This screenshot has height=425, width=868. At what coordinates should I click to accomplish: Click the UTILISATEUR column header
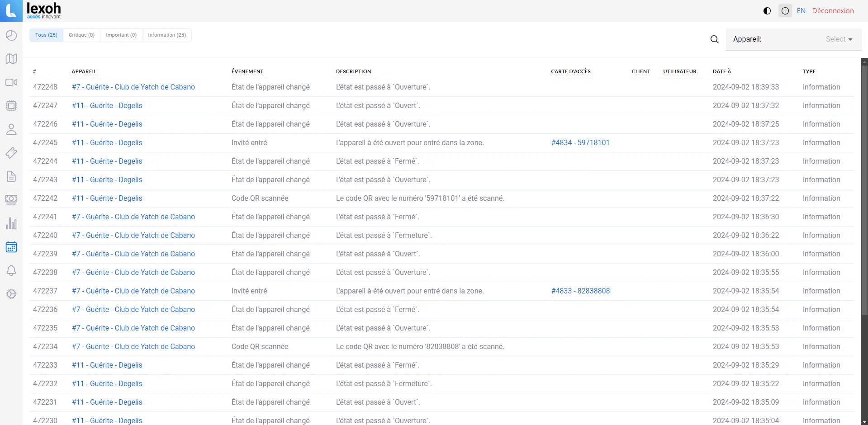click(x=680, y=71)
